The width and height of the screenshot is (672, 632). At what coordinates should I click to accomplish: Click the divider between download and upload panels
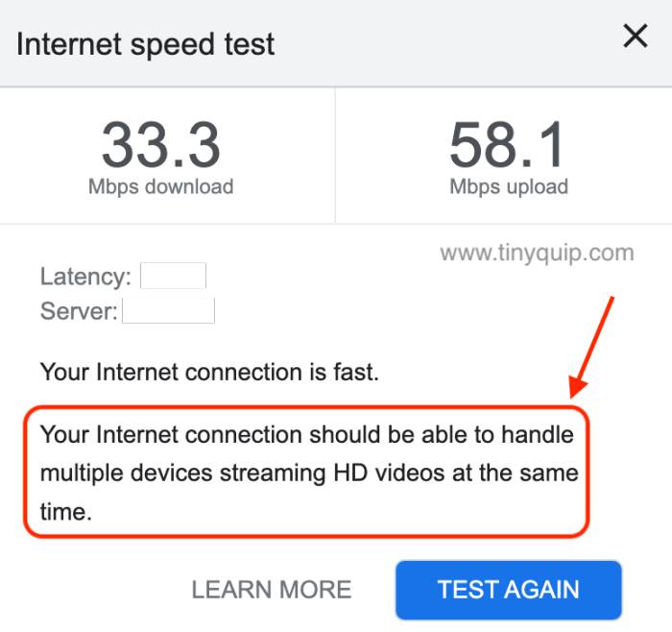(334, 156)
